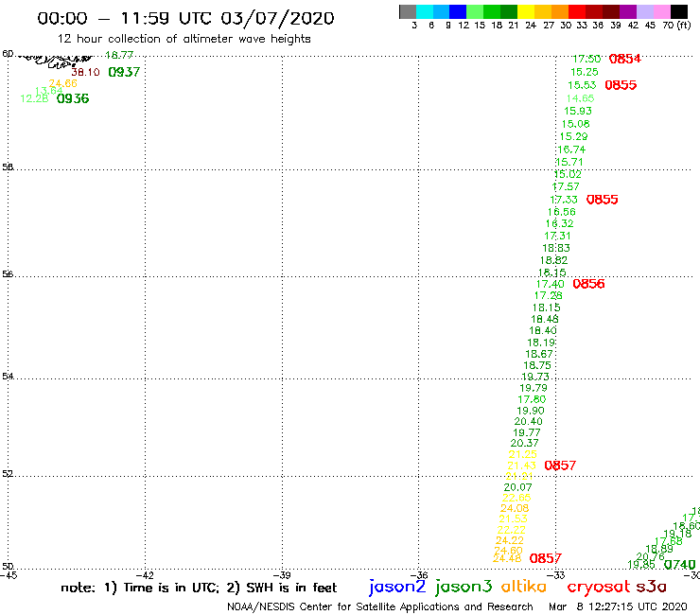Click the wave height value 22.22
This screenshot has height=615, width=700.
coord(511,530)
